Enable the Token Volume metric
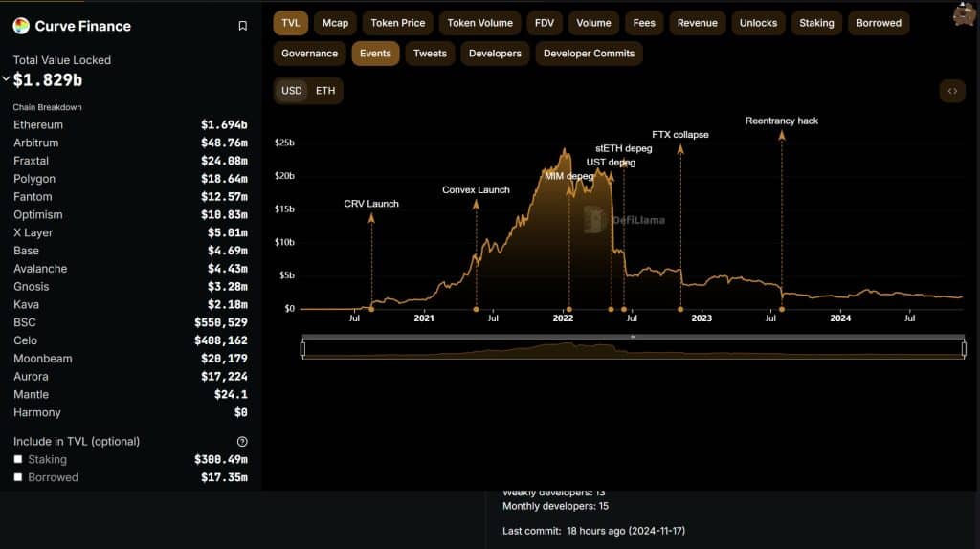The height and width of the screenshot is (549, 980). (480, 23)
